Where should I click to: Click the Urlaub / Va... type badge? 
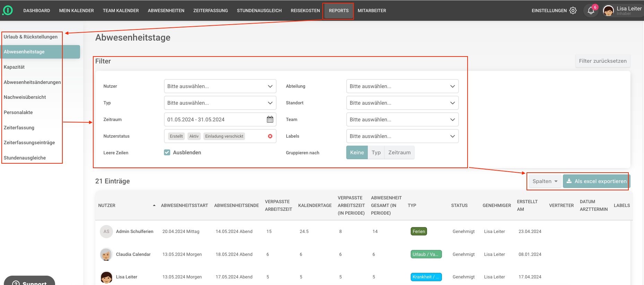pyautogui.click(x=426, y=254)
